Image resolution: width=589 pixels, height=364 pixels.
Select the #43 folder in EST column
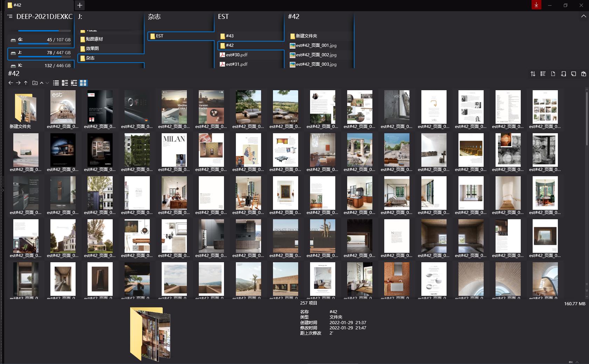click(x=230, y=36)
